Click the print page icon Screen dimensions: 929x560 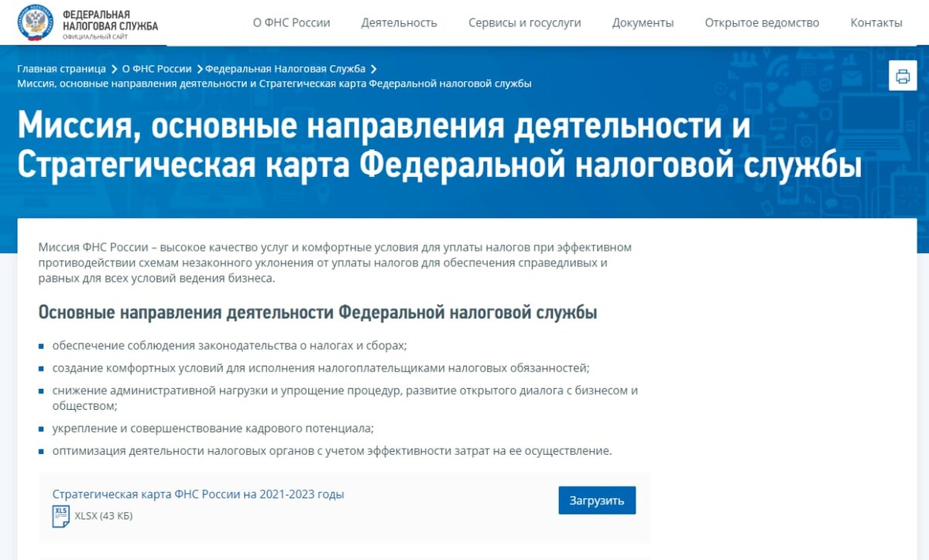[x=903, y=76]
